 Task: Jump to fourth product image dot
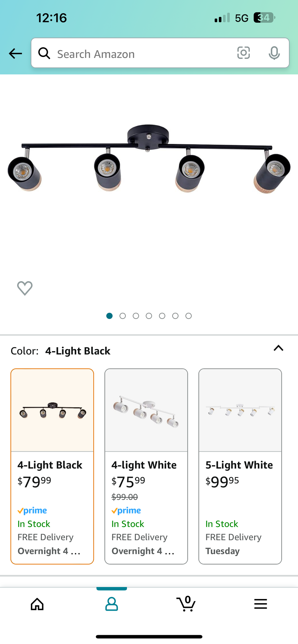149,316
